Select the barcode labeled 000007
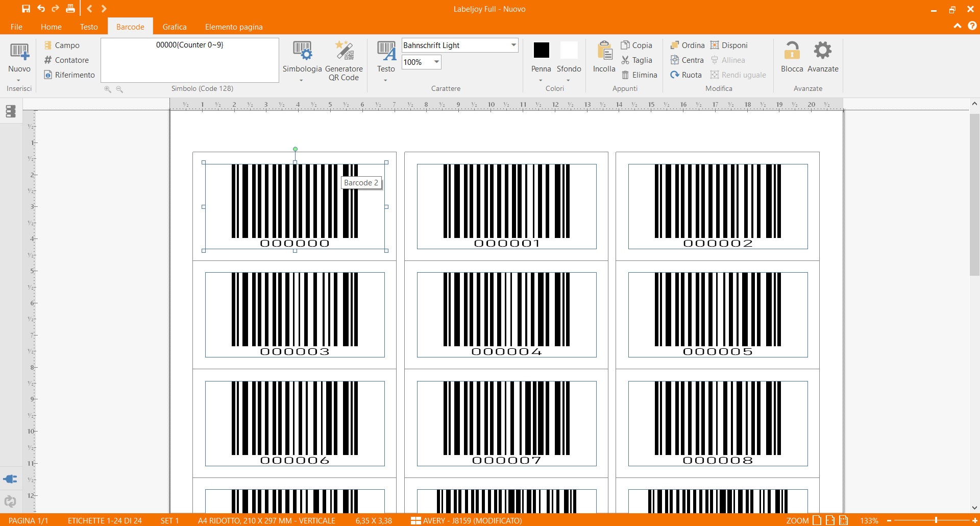This screenshot has height=526, width=980. [506, 423]
